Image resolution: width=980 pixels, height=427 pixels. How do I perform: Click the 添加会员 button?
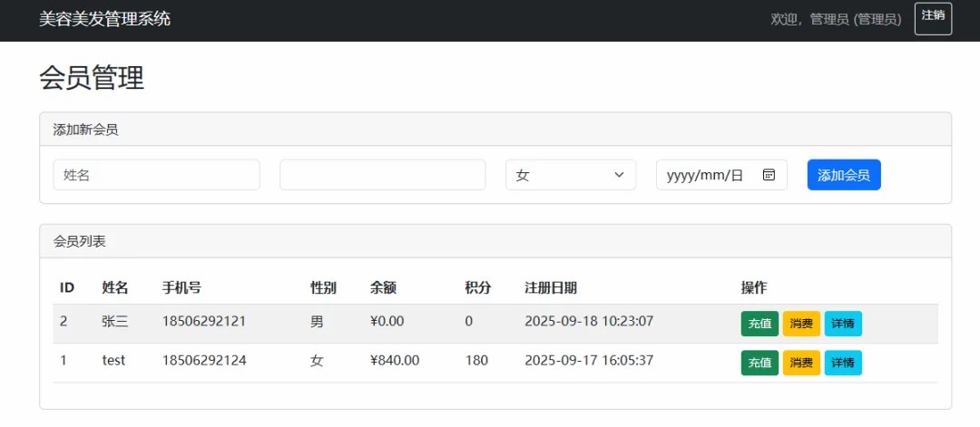click(x=843, y=175)
